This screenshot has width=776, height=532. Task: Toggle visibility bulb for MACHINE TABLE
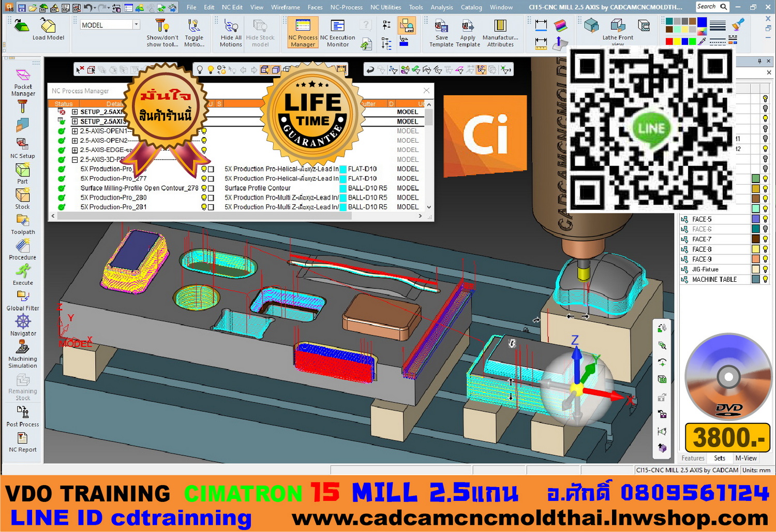click(x=765, y=279)
